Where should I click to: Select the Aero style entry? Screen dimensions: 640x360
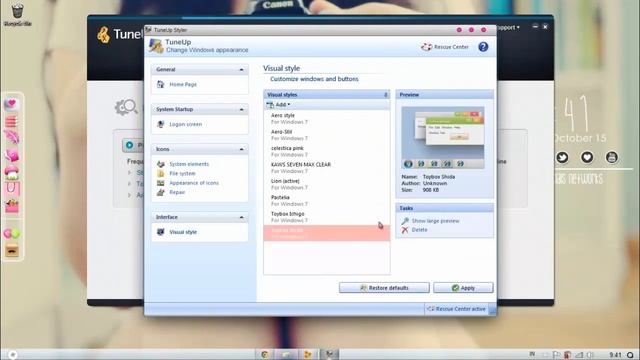(x=327, y=118)
